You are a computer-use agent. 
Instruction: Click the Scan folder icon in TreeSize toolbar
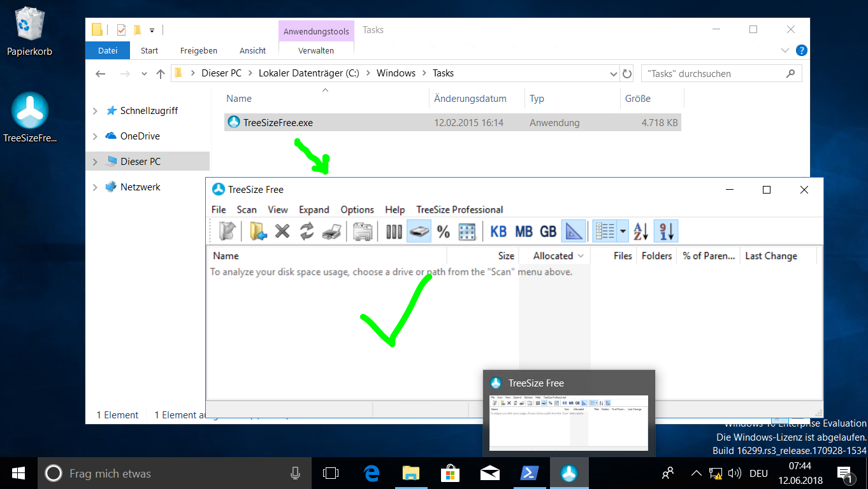tap(258, 231)
